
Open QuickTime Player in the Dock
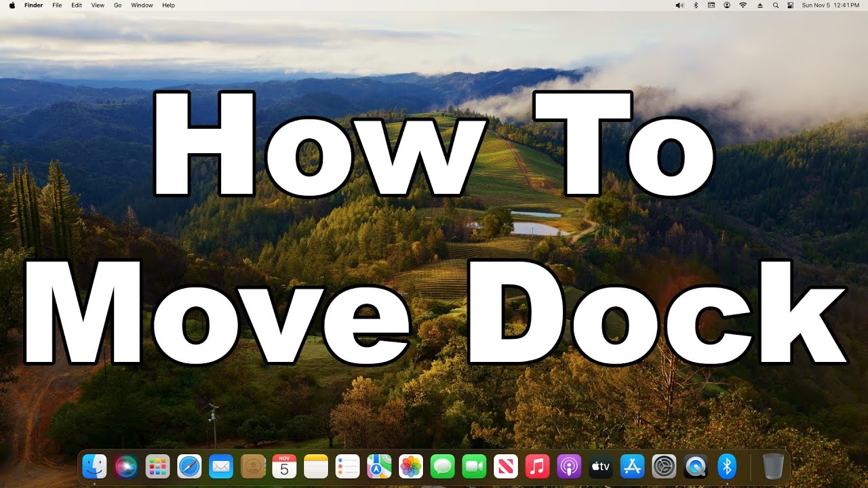(696, 466)
